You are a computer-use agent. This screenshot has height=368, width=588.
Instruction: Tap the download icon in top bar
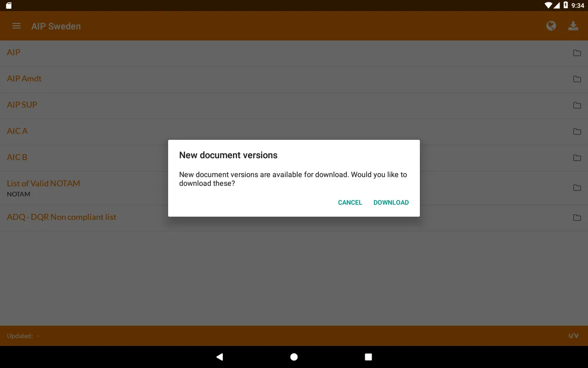click(573, 26)
